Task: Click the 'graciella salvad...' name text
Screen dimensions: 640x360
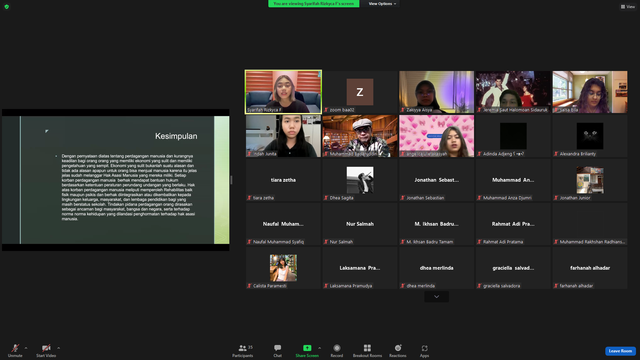Action: (513, 268)
